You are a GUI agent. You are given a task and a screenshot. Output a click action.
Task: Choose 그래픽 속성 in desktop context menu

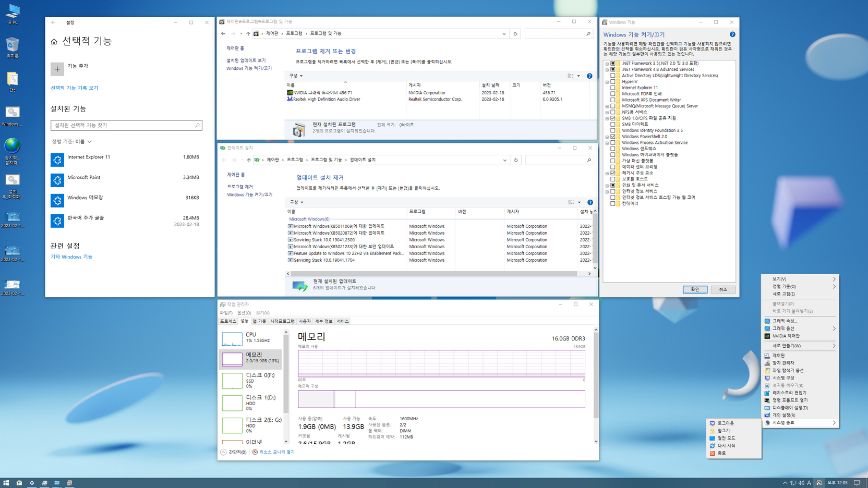coord(800,321)
